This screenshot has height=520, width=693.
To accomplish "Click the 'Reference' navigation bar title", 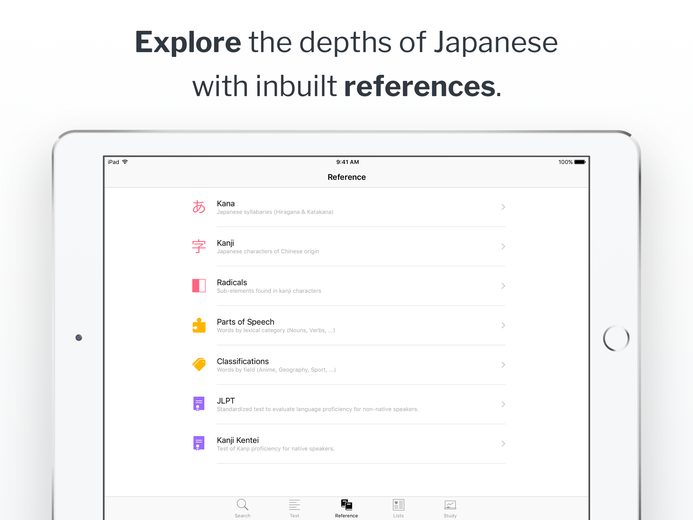I will coord(346,177).
